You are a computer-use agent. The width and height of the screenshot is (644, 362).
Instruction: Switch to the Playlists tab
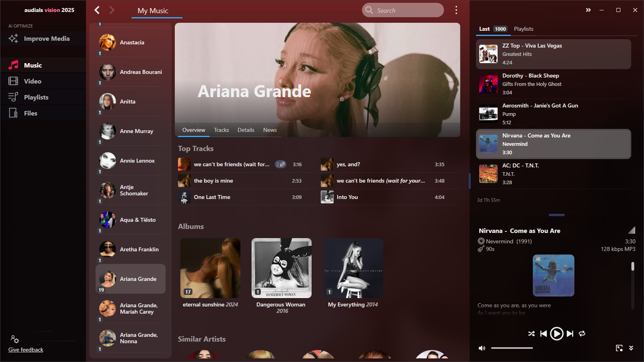[523, 29]
